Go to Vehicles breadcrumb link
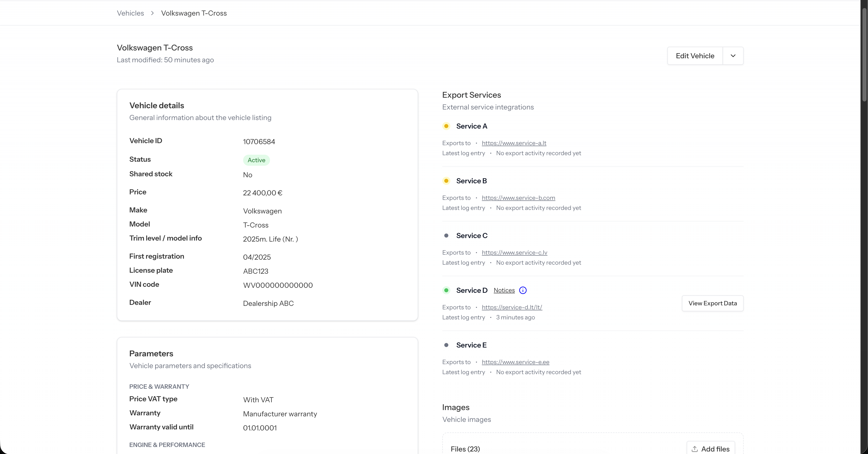Image resolution: width=868 pixels, height=454 pixels. click(x=130, y=13)
